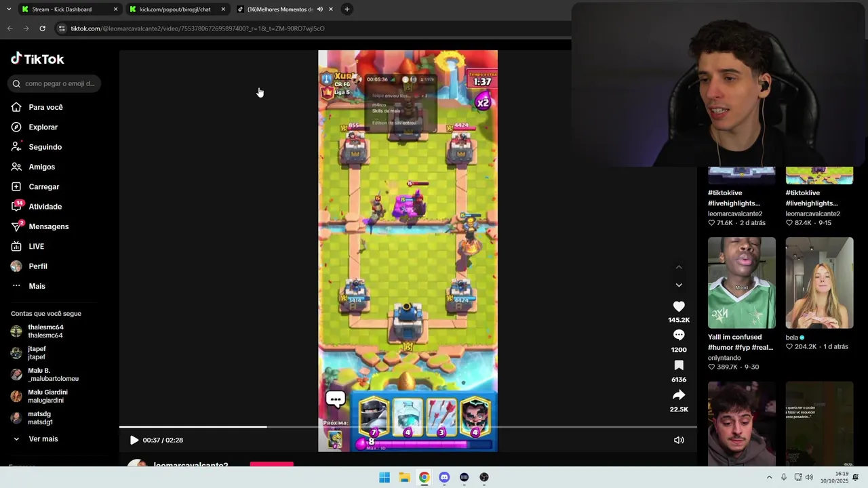Open bela video thumbnail
The width and height of the screenshot is (868, 488).
pos(819,283)
